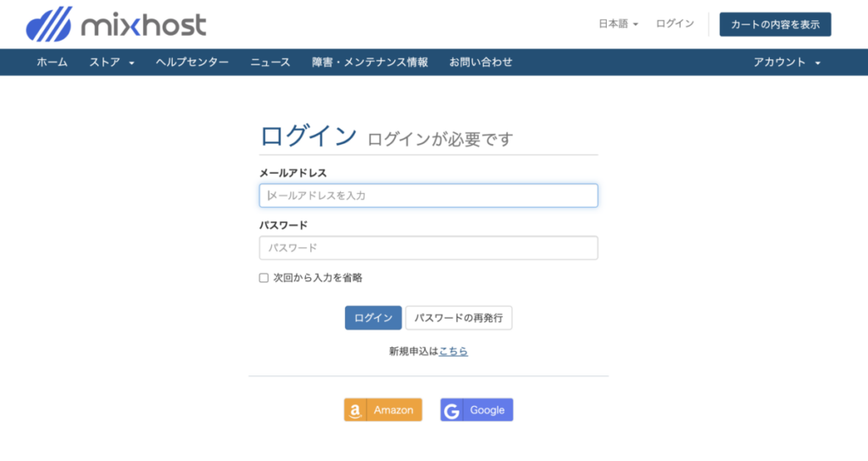Screen dimensions: 868x461
Task: Expand the アカウント dropdown menu
Action: click(787, 62)
